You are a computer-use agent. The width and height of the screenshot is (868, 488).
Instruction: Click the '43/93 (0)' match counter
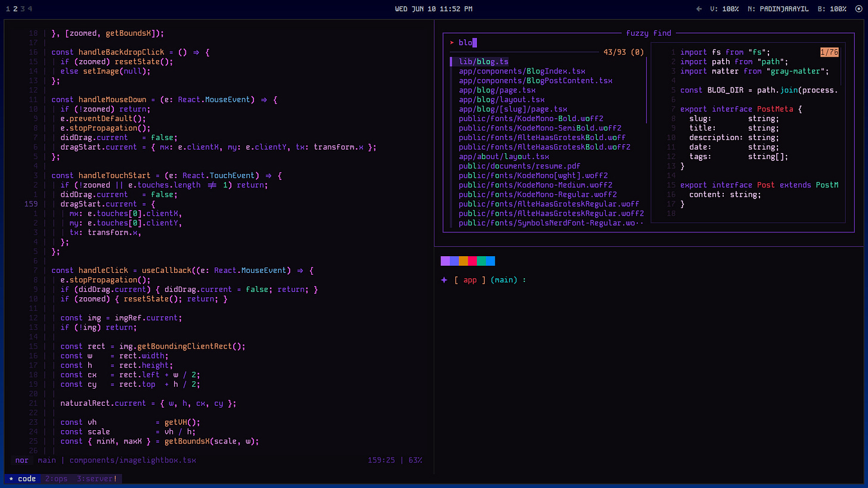coord(624,52)
